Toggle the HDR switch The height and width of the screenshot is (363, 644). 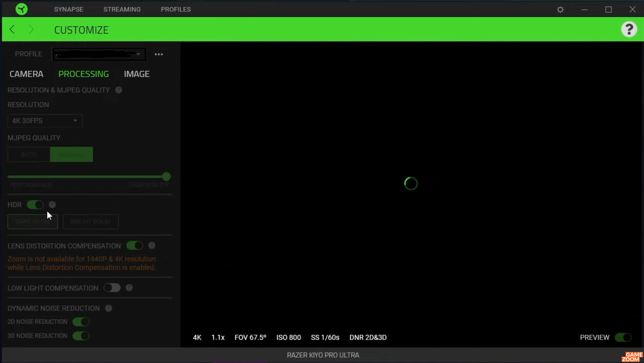(35, 205)
